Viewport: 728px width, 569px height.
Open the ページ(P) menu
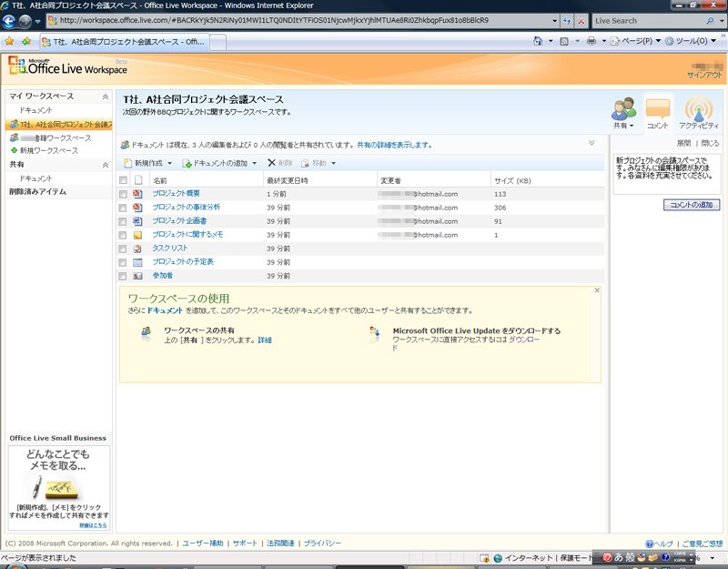pos(635,41)
